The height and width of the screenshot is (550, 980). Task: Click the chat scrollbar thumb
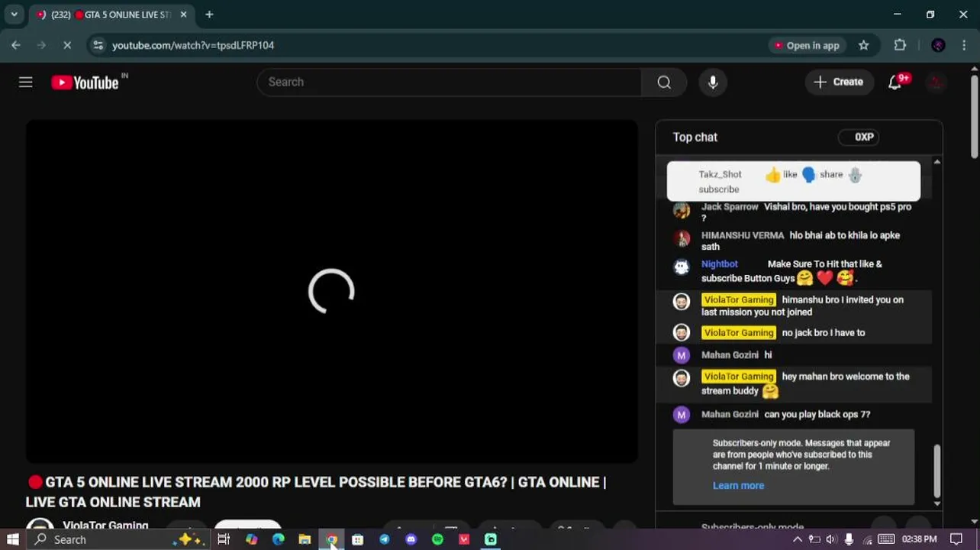[x=937, y=472]
